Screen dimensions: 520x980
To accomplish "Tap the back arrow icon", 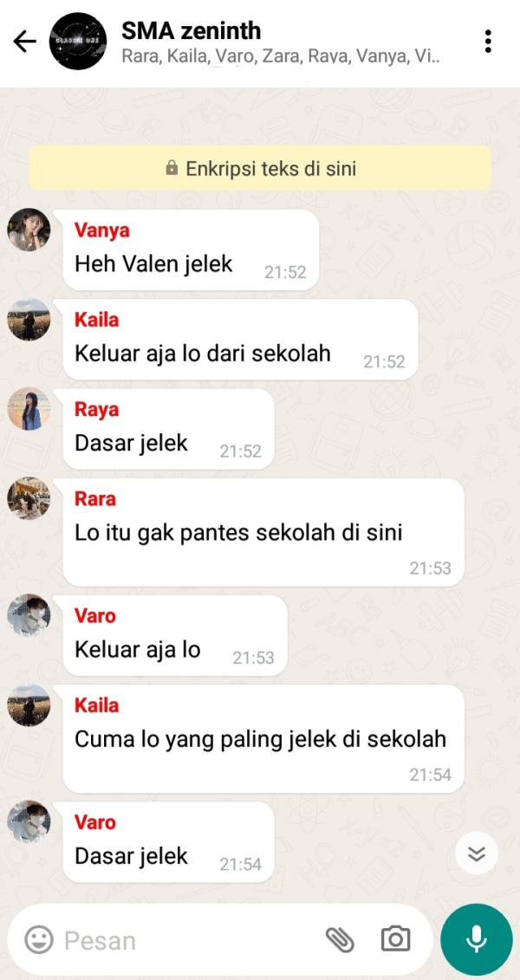I will 25,42.
